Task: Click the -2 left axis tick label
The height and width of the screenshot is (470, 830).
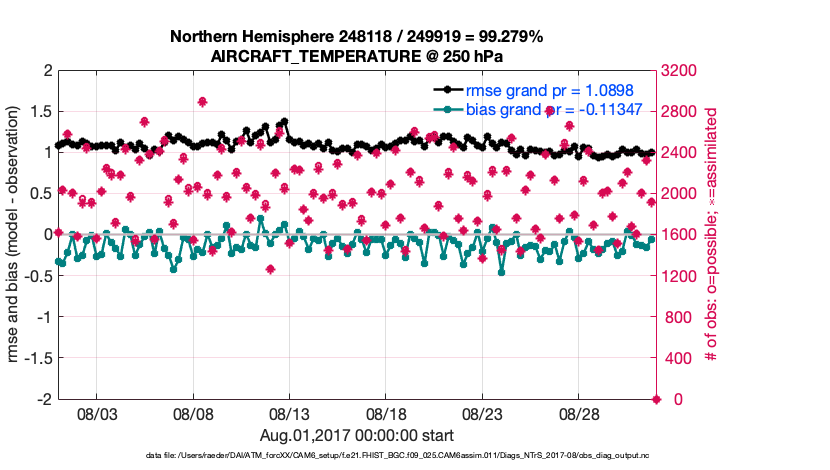Action: [43, 399]
